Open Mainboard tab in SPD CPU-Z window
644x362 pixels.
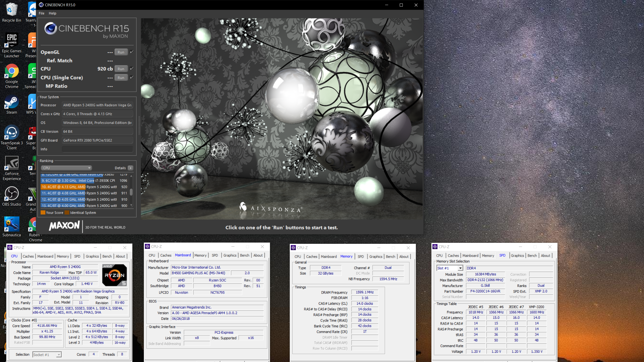click(x=470, y=255)
